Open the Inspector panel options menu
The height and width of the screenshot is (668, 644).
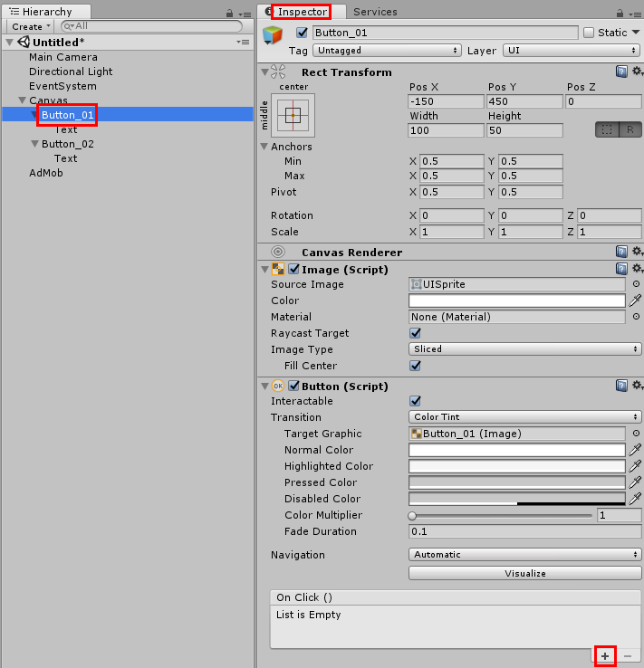635,14
